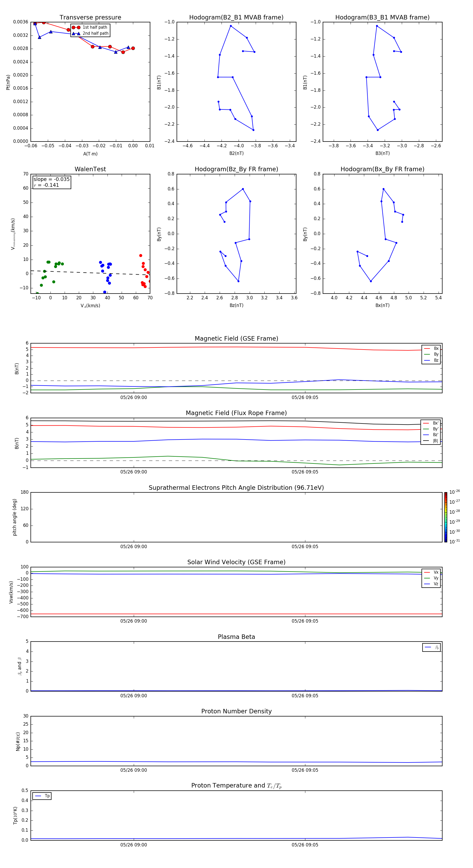Screen dimensions: 473x868
Task: Select Bx' entry in Flux Rope legend
Action: click(431, 423)
